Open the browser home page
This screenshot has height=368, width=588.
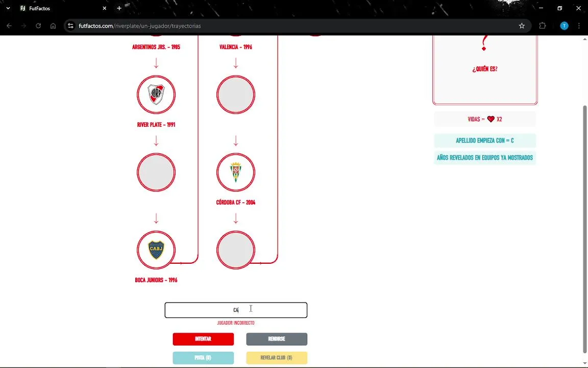pos(53,26)
